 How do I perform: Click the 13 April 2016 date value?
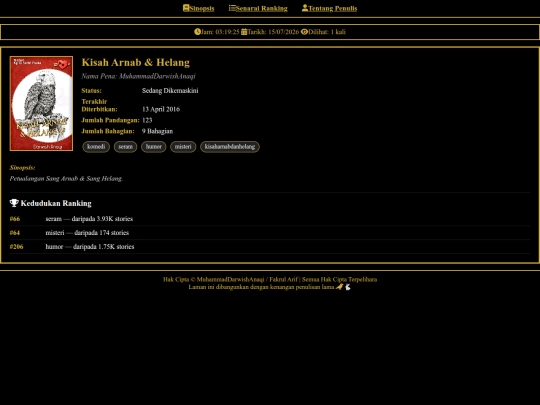[x=161, y=109]
